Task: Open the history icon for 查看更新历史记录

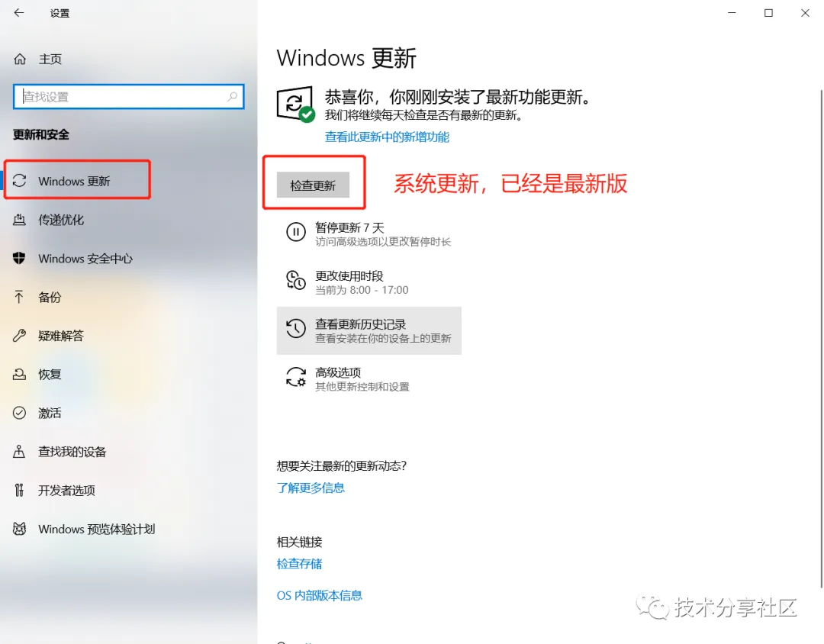Action: [296, 329]
